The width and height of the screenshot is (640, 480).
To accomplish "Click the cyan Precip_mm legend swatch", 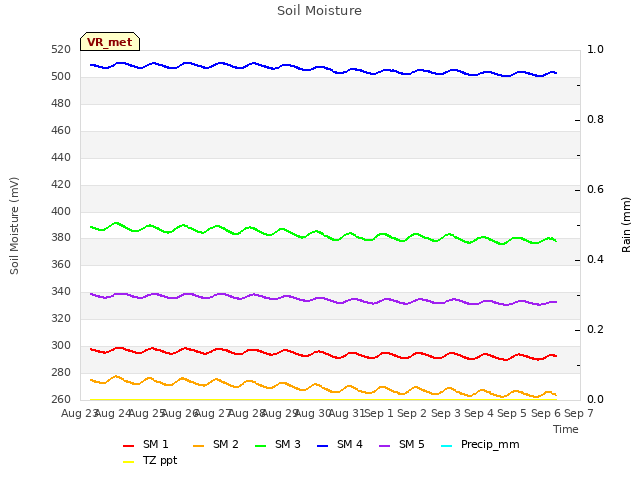I will point(447,446).
